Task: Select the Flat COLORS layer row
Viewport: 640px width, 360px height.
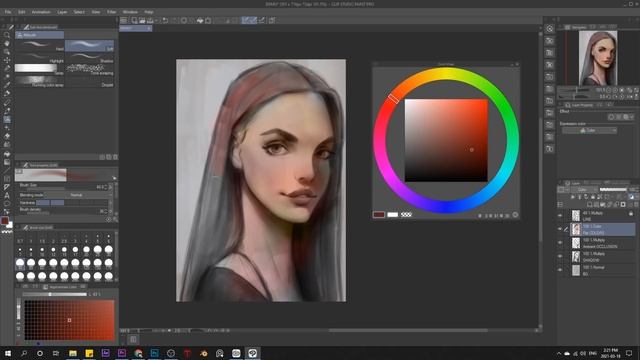Action: click(602, 229)
